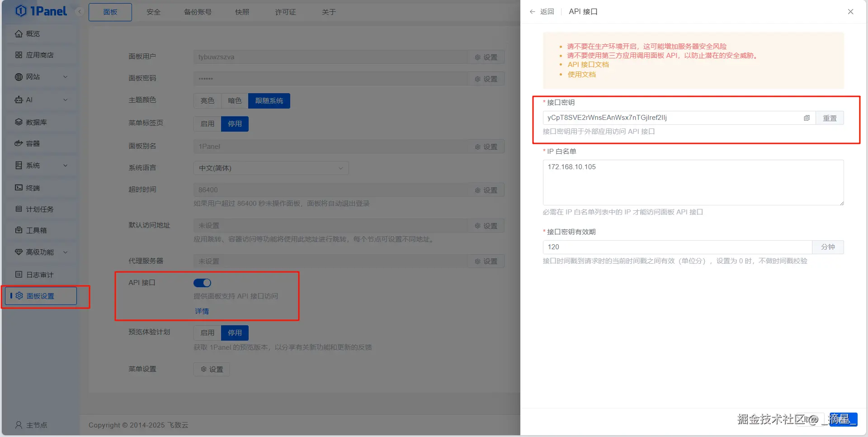This screenshot has width=868, height=437.
Task: Click 重置 to reset API key
Action: click(830, 118)
